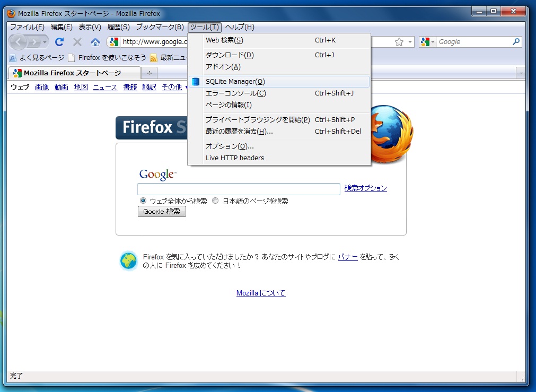Open the 画像 link in the Google bar
The height and width of the screenshot is (392, 536).
42,87
